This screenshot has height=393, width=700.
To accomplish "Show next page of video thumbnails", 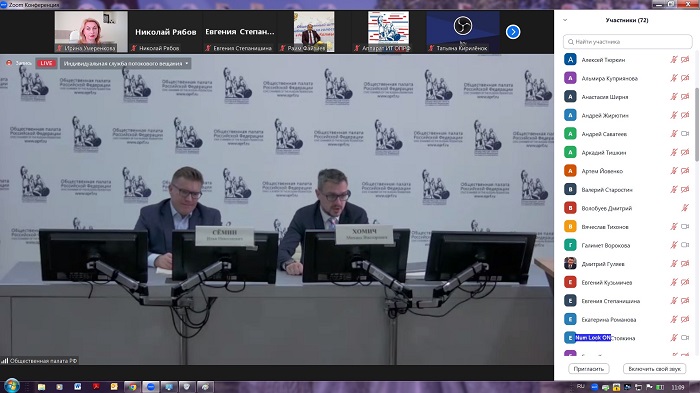I will (x=513, y=32).
